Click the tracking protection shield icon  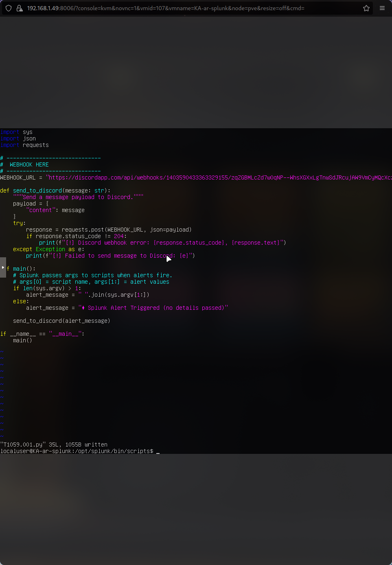pyautogui.click(x=9, y=8)
